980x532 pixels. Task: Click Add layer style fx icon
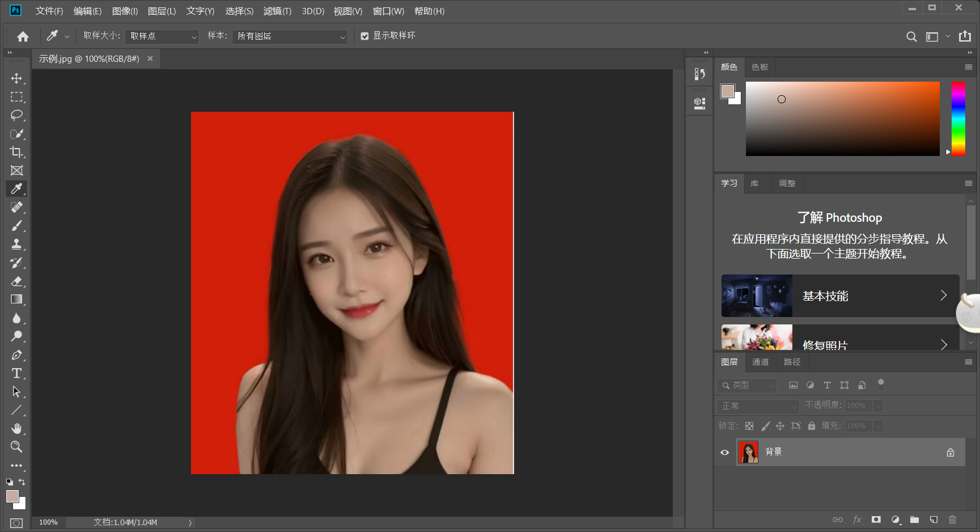857,520
